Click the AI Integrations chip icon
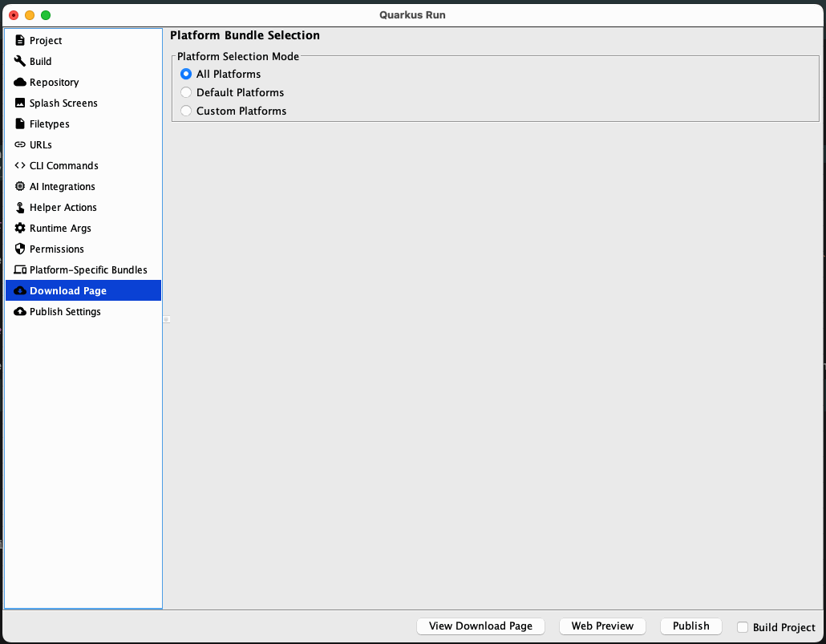The height and width of the screenshot is (644, 826). pyautogui.click(x=20, y=186)
